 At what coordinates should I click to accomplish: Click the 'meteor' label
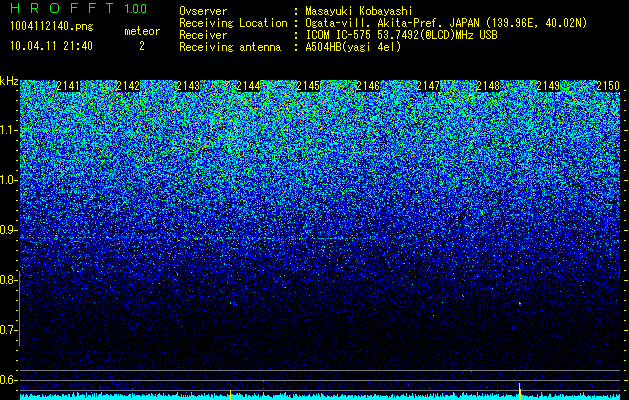[142, 31]
